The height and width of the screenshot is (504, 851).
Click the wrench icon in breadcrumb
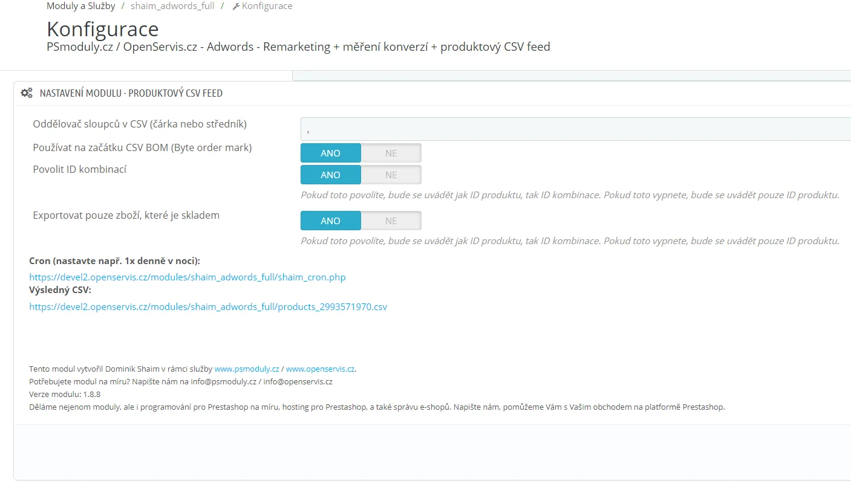(236, 7)
